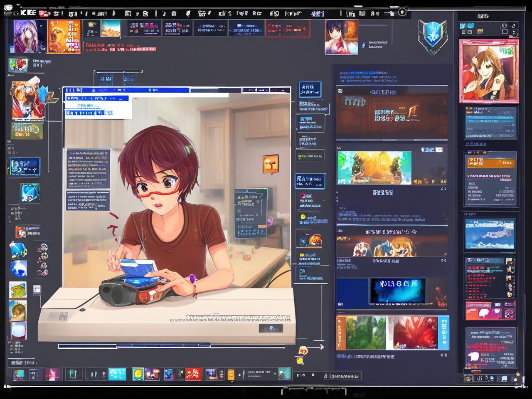Click the blue shield emblem icon

pos(433,36)
